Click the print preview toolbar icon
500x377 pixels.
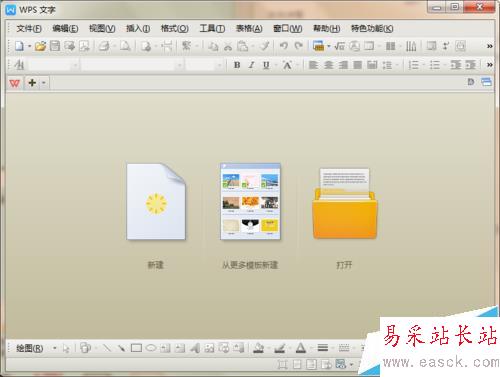click(x=125, y=46)
